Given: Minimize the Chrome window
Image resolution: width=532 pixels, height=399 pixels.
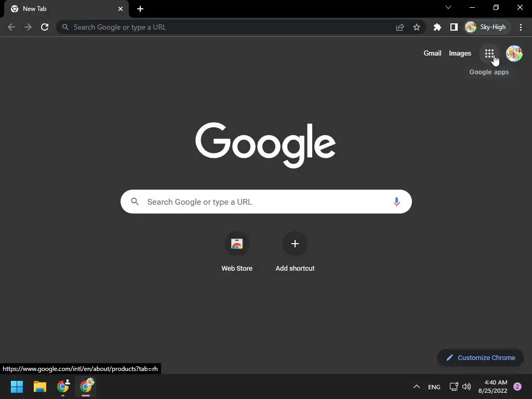Looking at the screenshot, I should click(x=472, y=7).
